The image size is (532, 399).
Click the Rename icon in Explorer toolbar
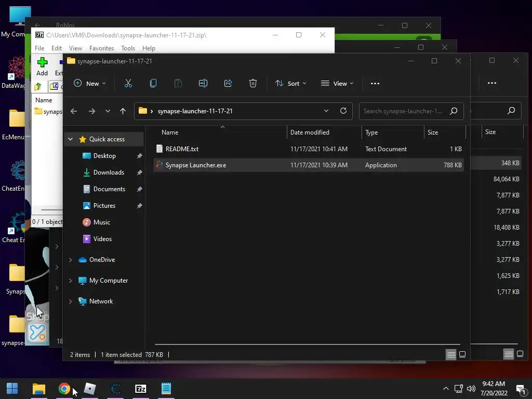203,84
